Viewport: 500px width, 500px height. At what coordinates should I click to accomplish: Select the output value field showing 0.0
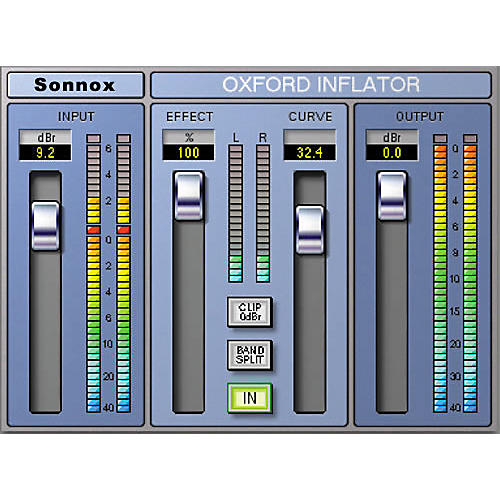(x=392, y=153)
